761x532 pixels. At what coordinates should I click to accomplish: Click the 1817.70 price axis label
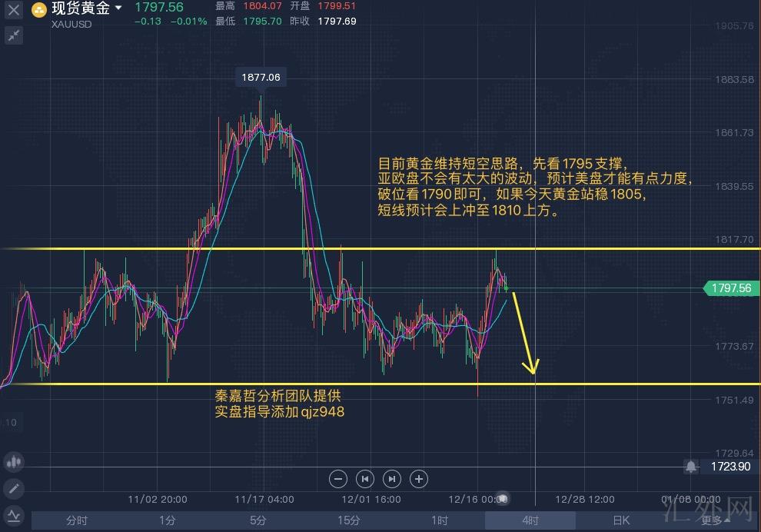(734, 239)
